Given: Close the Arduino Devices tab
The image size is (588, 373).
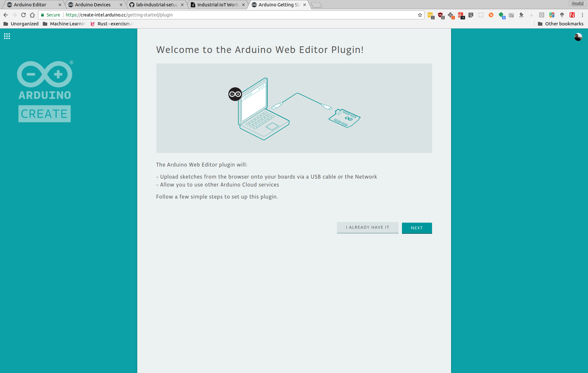Looking at the screenshot, I should pyautogui.click(x=121, y=5).
